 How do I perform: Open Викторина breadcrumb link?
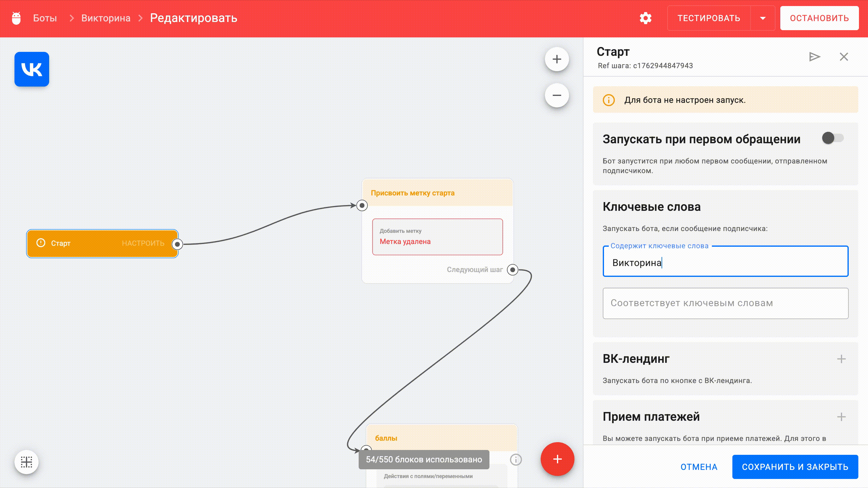point(106,18)
